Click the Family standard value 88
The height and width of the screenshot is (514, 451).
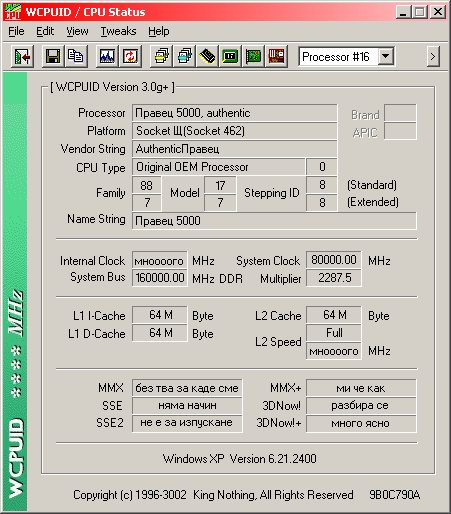pos(147,185)
